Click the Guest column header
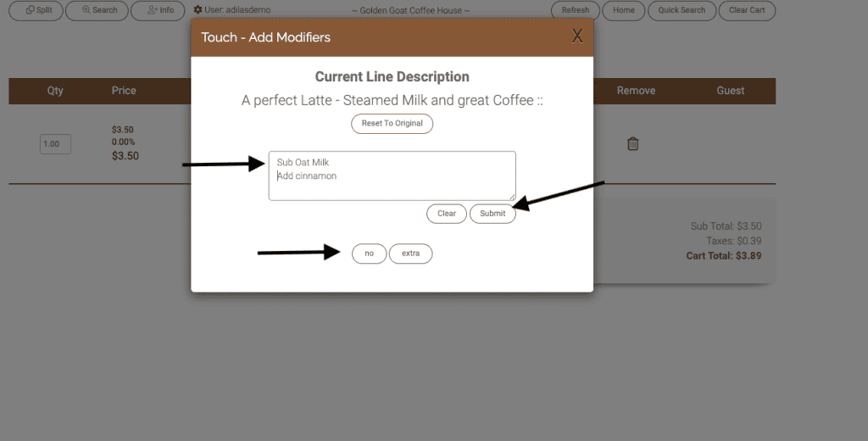Viewport: 868px width, 441px height. click(730, 91)
